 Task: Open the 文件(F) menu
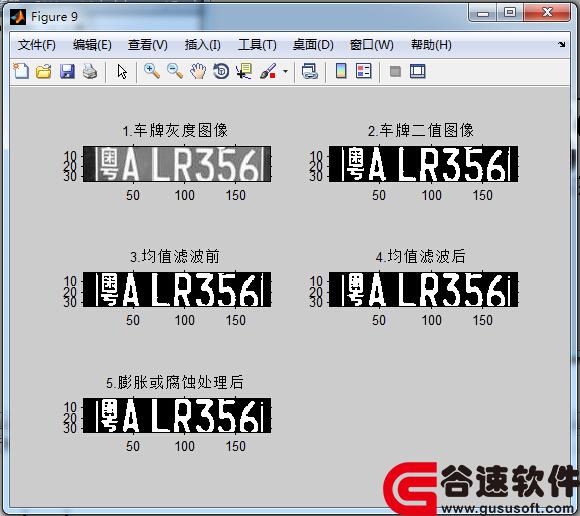37,45
